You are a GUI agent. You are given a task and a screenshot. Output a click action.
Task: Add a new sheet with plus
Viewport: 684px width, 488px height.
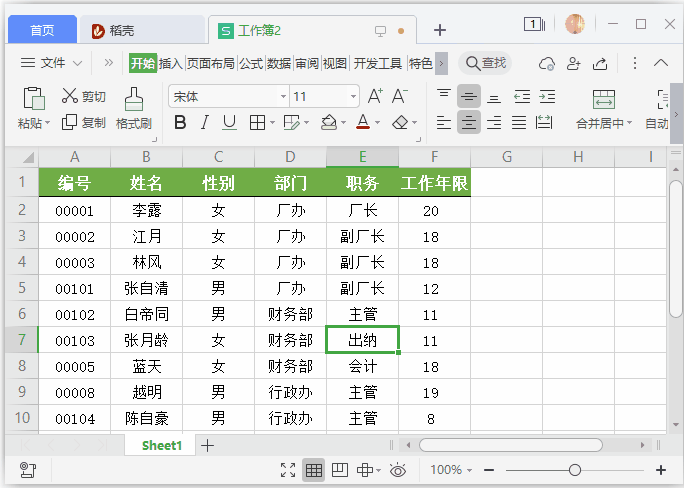[x=207, y=445]
